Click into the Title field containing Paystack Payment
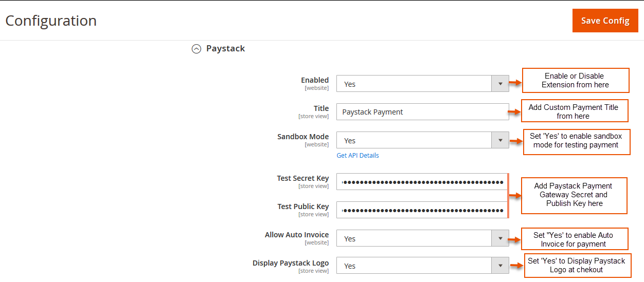The image size is (644, 282). click(422, 112)
